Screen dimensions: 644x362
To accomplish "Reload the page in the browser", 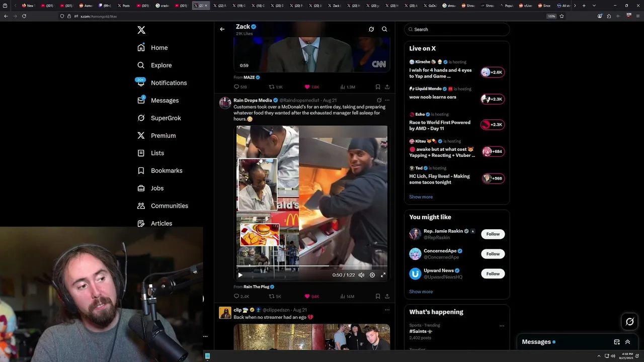I will click(x=24, y=16).
